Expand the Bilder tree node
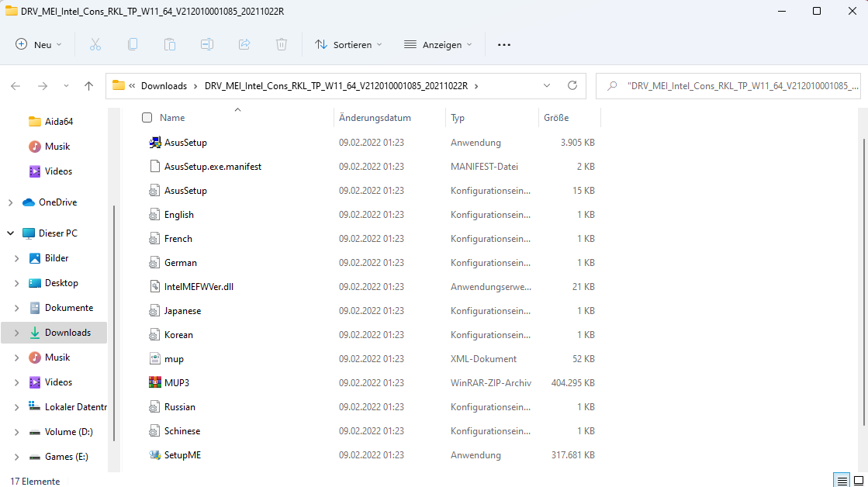Screen dimensions: 868x487 [16, 258]
